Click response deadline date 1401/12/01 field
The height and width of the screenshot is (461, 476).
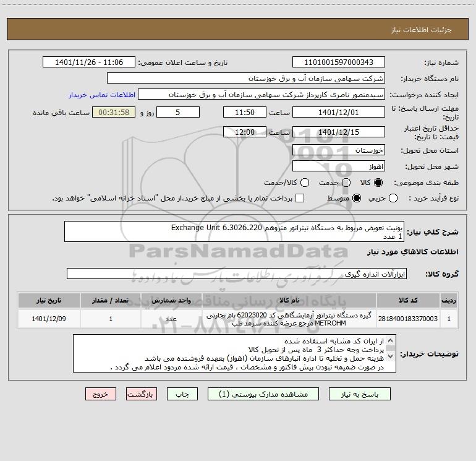pos(339,113)
